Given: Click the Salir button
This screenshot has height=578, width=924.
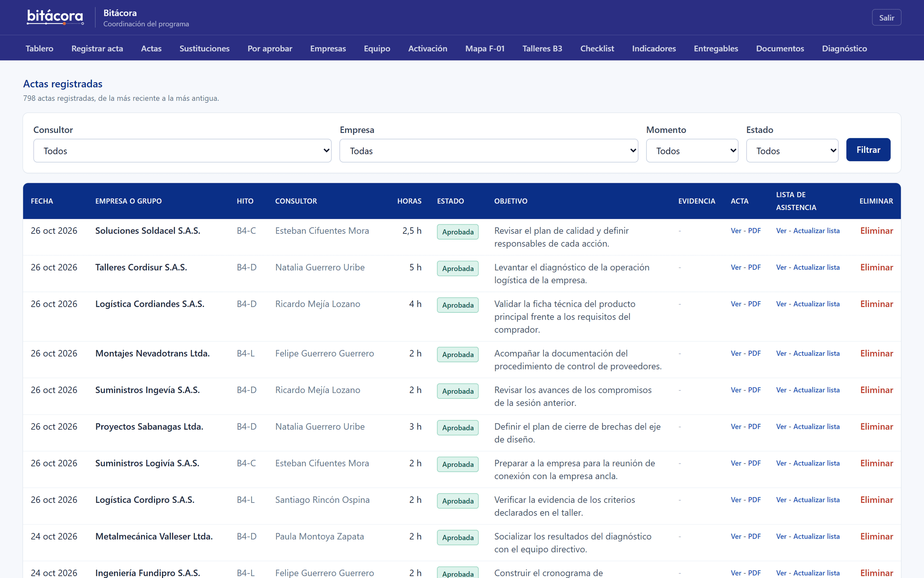Looking at the screenshot, I should [886, 18].
